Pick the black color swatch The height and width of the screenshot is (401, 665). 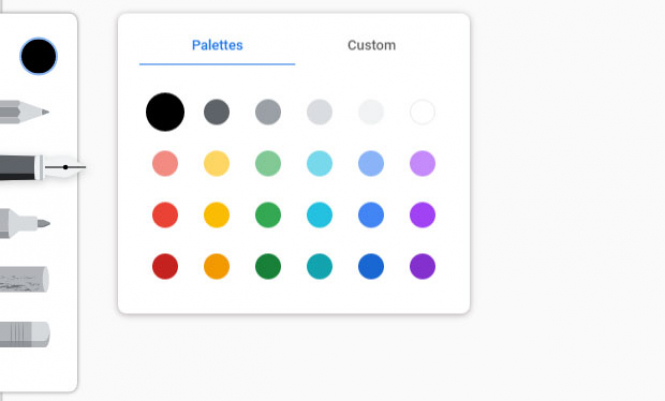click(x=165, y=112)
